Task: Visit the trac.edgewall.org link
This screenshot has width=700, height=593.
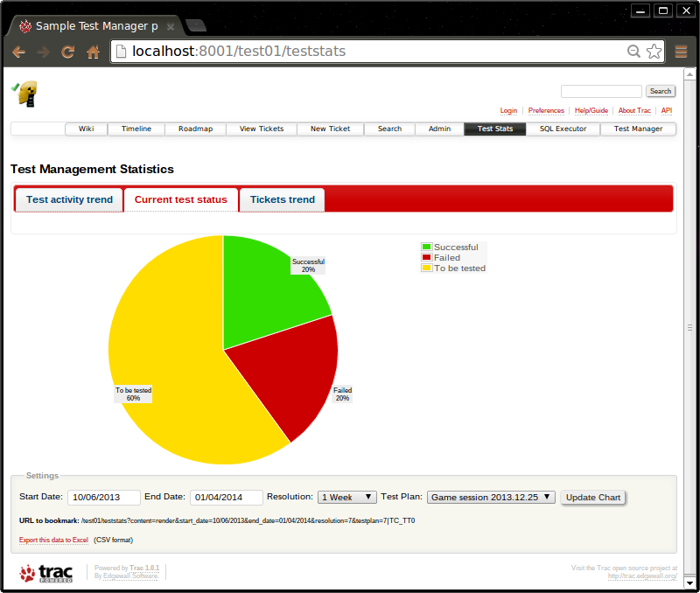Action: (641, 576)
